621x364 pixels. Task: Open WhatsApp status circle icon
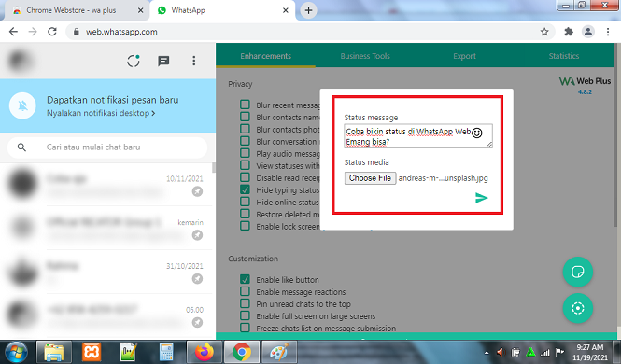pos(134,61)
